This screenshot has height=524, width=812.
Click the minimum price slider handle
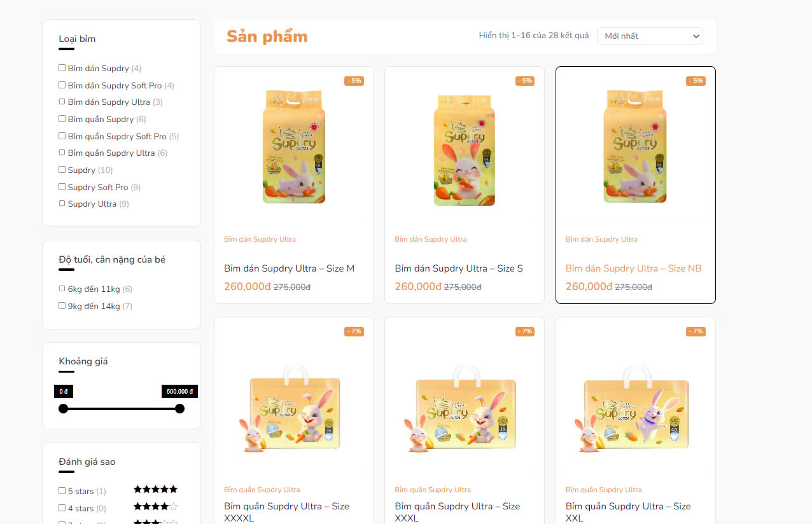63,408
